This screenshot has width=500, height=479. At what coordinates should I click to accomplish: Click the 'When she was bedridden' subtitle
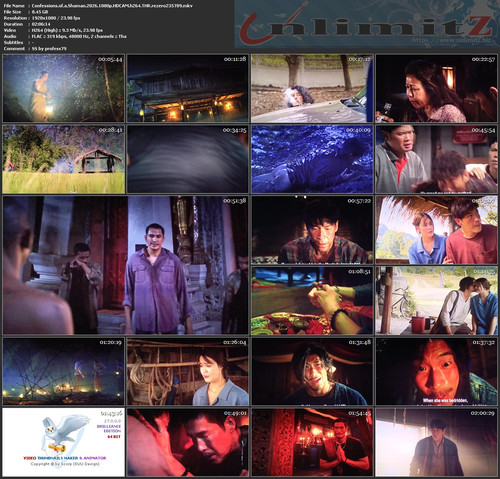pos(445,400)
